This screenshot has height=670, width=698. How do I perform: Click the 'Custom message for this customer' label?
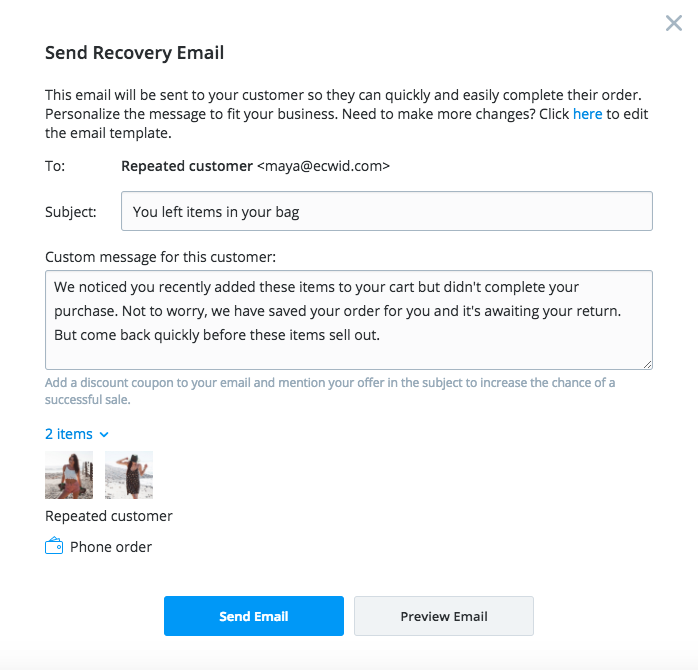(160, 257)
